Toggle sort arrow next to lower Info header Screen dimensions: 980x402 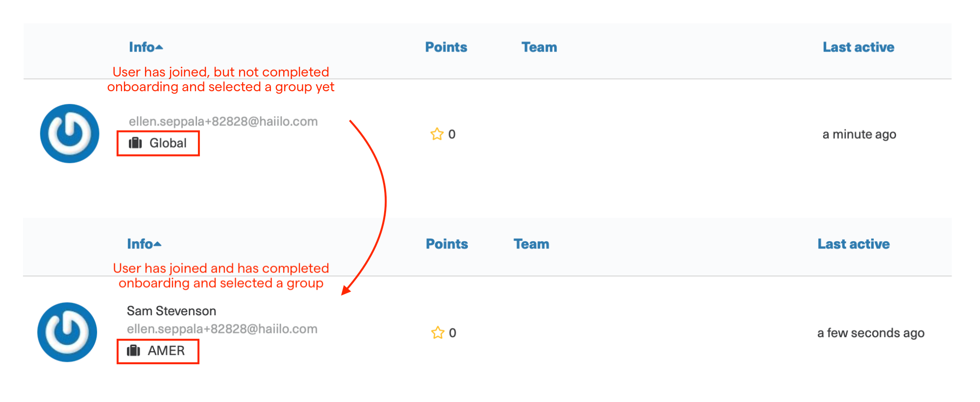(157, 244)
